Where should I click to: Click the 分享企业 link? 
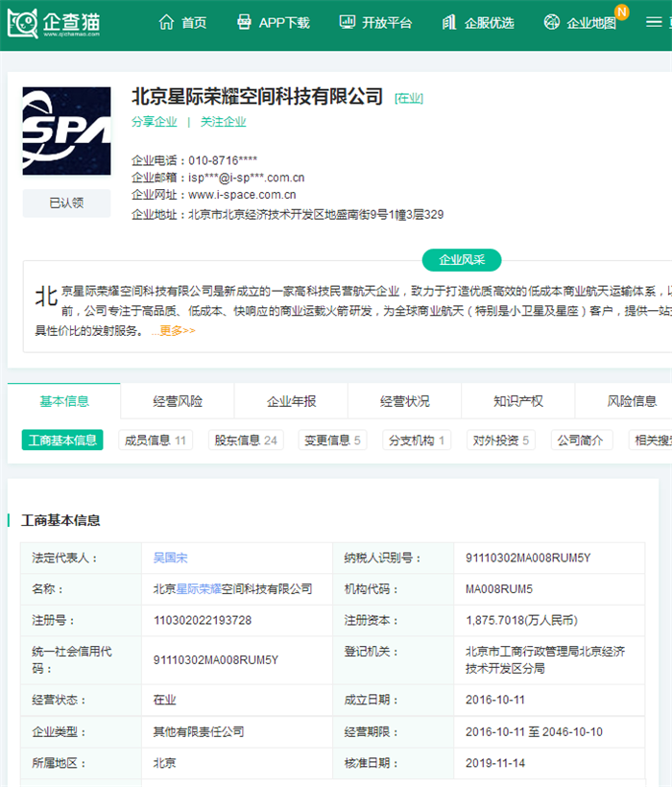tap(154, 122)
